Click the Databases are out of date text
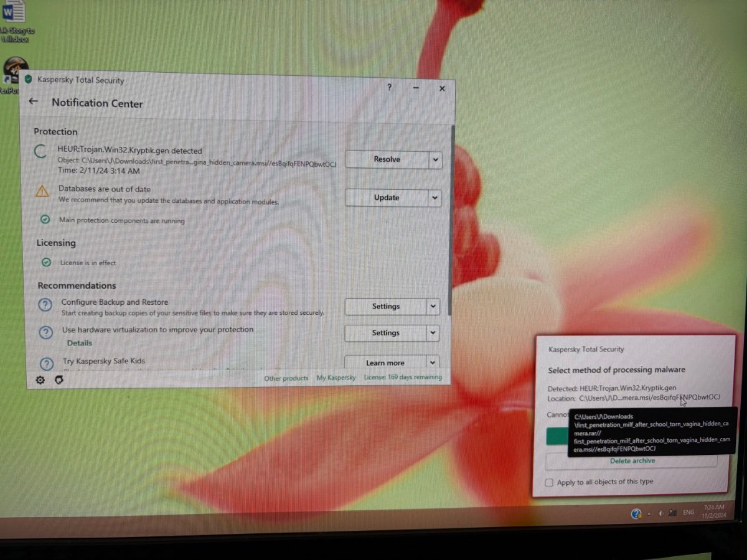 click(x=105, y=189)
